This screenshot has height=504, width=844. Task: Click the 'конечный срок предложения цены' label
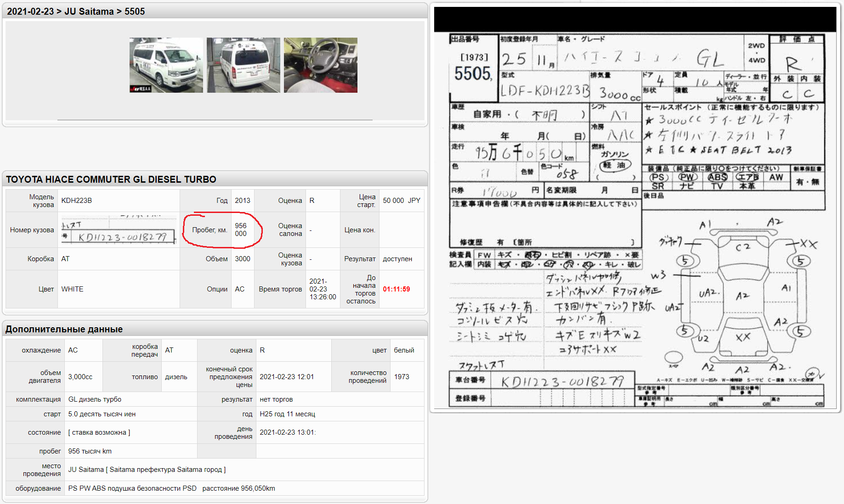(229, 377)
